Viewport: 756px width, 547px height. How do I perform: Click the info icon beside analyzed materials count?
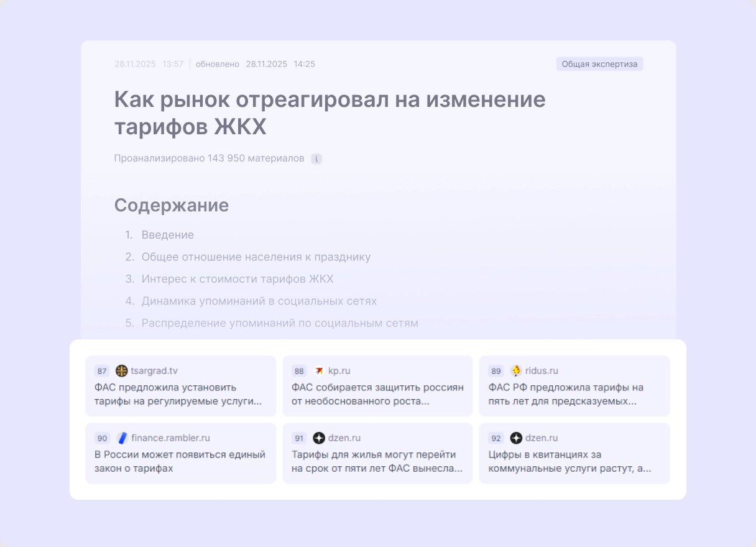[316, 159]
